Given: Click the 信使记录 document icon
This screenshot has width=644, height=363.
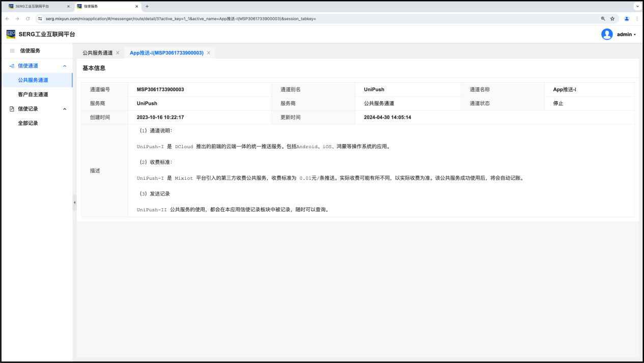Looking at the screenshot, I should point(12,109).
